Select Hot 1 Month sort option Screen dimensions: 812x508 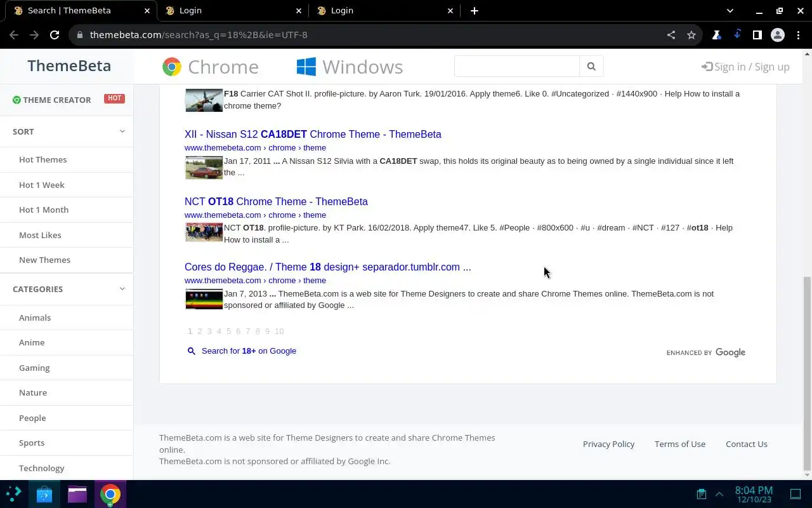pyautogui.click(x=44, y=210)
